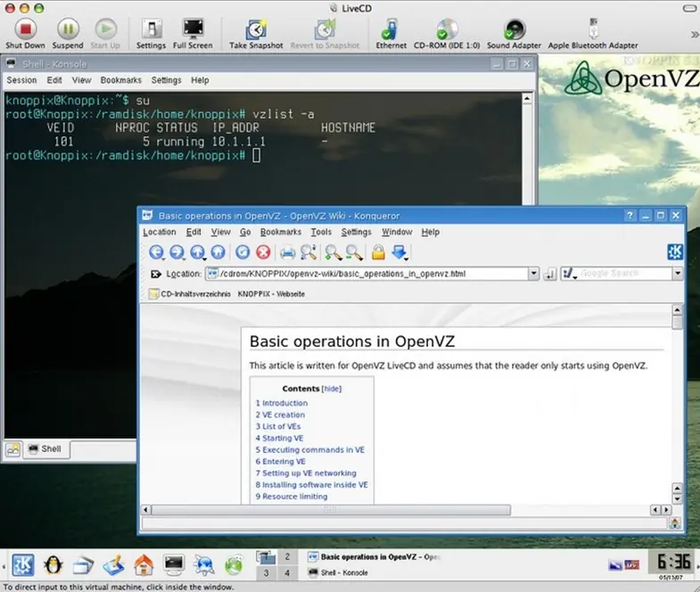Expand the Location history dropdown
Screen dimensions: 700x592
click(x=533, y=274)
